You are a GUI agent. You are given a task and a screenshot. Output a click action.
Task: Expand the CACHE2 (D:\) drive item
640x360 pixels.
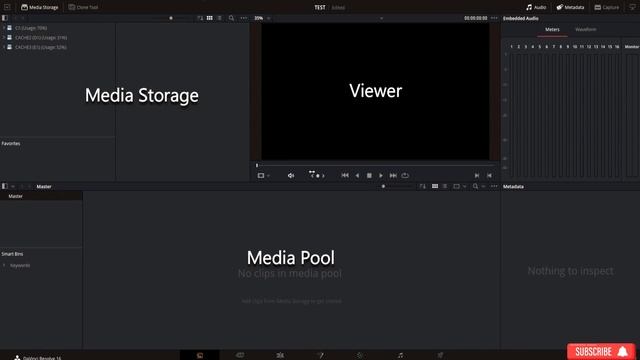click(x=4, y=38)
